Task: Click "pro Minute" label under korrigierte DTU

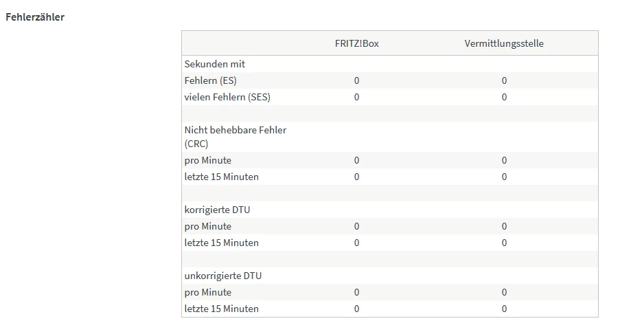Action: 208,226
